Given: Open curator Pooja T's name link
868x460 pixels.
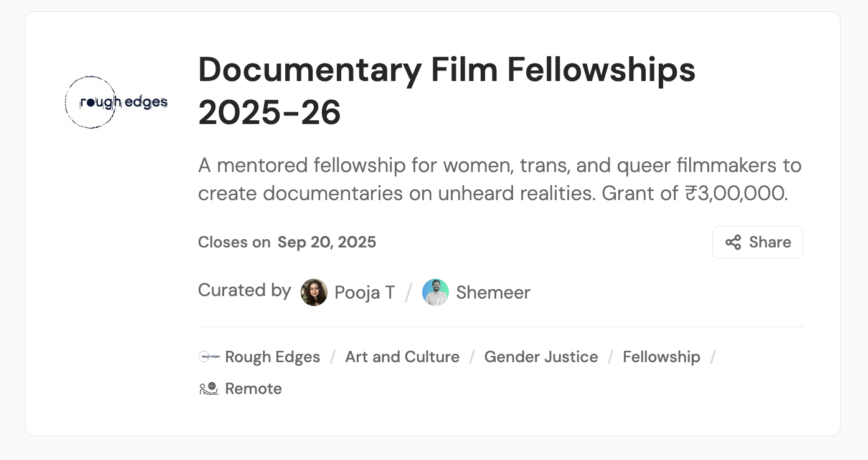Looking at the screenshot, I should pyautogui.click(x=364, y=292).
